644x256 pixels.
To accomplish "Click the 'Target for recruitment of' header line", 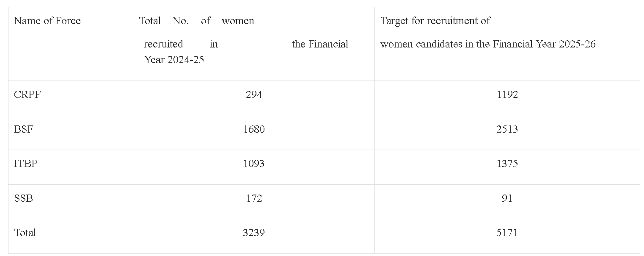I will (x=435, y=21).
